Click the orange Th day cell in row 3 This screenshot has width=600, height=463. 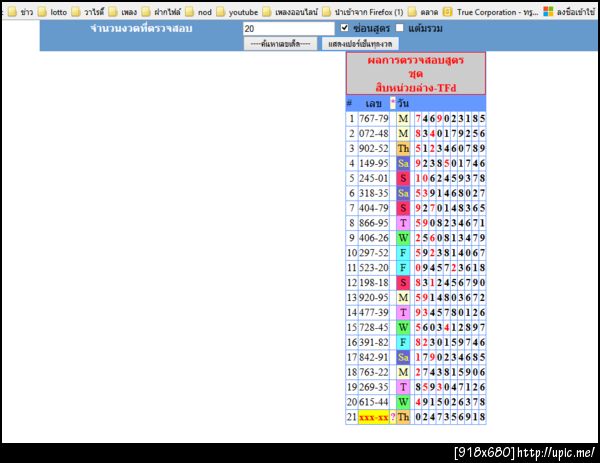click(403, 148)
